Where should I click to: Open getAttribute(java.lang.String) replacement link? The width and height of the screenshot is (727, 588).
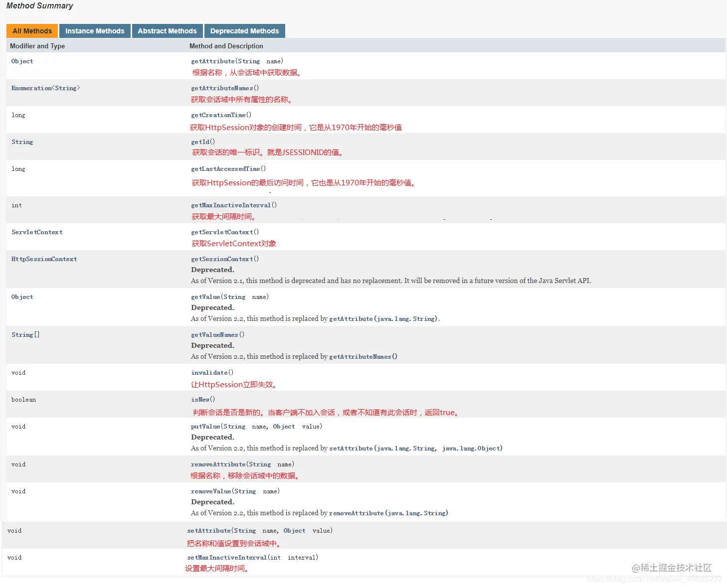[x=383, y=319]
